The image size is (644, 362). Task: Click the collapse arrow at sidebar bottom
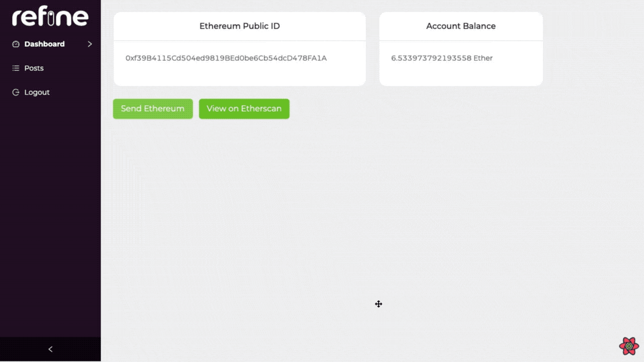coord(50,349)
